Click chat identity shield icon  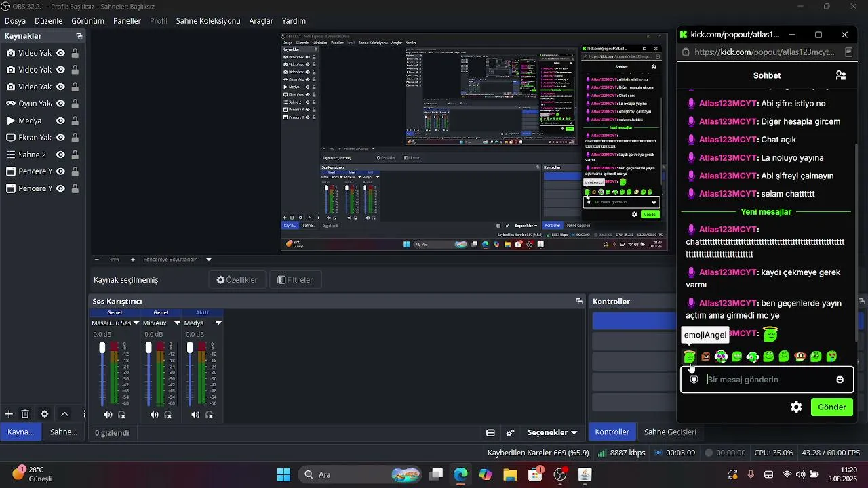[694, 380]
